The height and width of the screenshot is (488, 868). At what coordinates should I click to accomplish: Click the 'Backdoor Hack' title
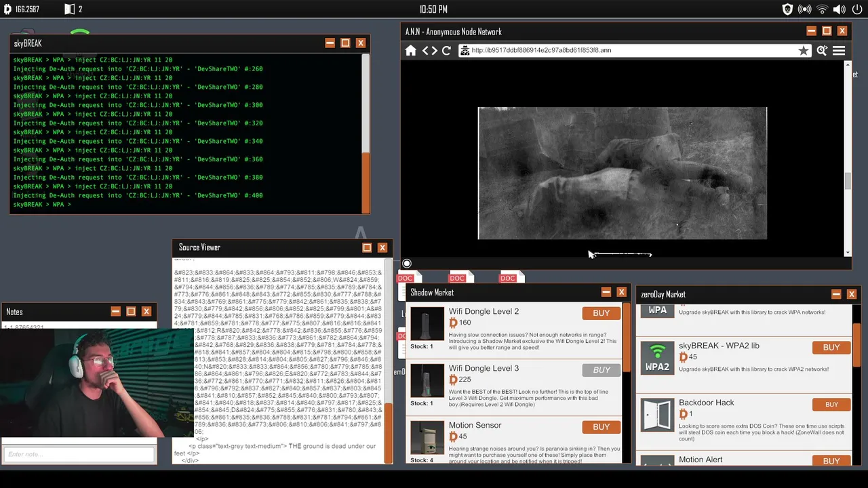tap(706, 403)
